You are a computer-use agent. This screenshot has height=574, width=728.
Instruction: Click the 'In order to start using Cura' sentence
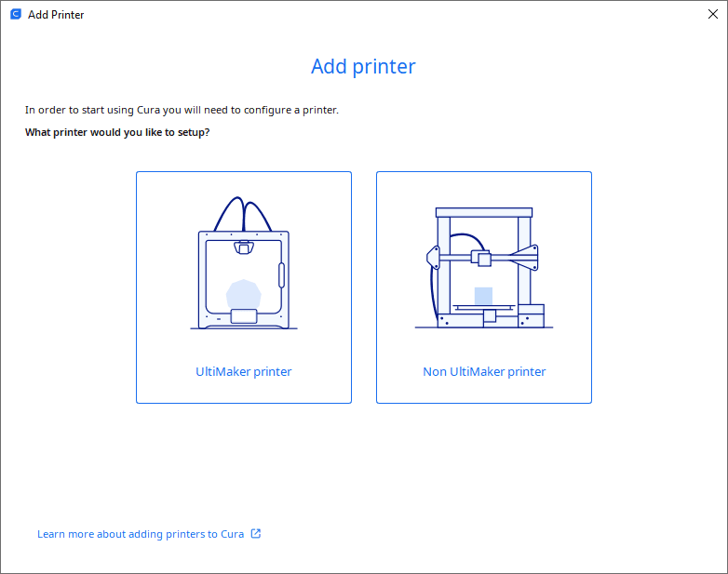182,110
